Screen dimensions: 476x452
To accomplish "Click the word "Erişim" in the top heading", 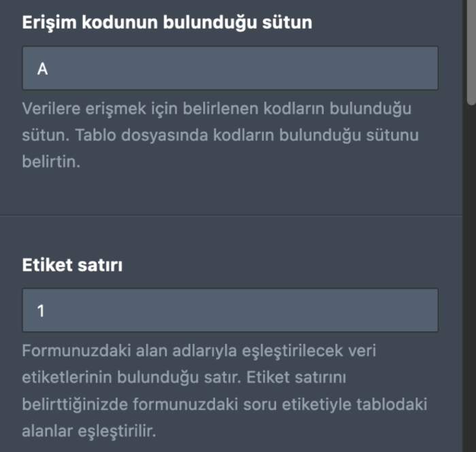I will tap(48, 22).
